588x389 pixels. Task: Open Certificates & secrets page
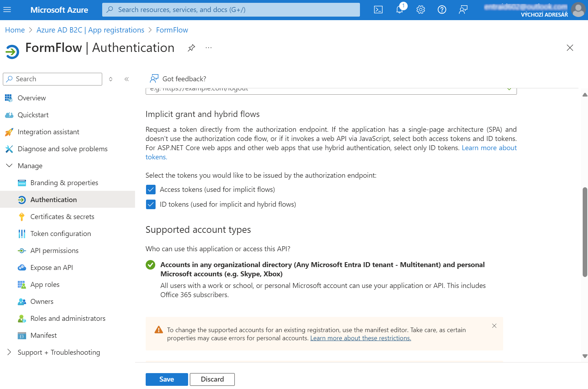click(x=62, y=217)
